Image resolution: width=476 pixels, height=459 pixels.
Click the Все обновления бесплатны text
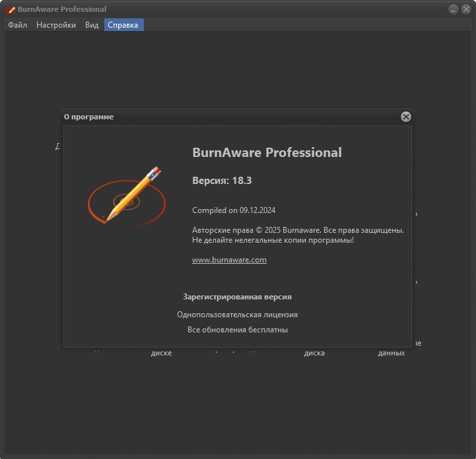238,330
